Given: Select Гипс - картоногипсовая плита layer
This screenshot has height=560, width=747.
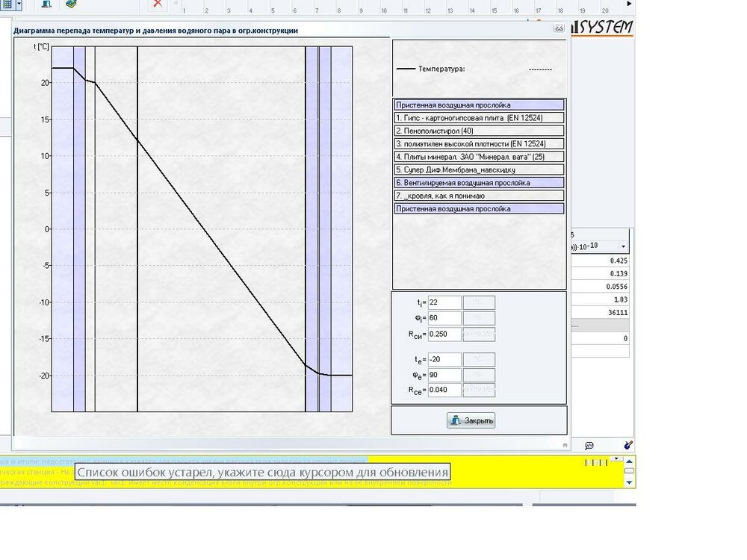Looking at the screenshot, I should pyautogui.click(x=479, y=118).
